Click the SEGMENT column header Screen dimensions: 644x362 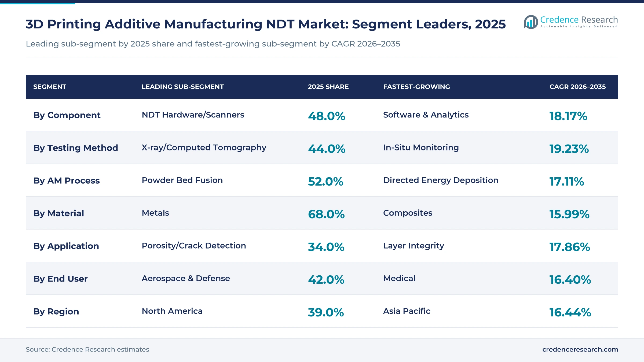click(x=50, y=87)
